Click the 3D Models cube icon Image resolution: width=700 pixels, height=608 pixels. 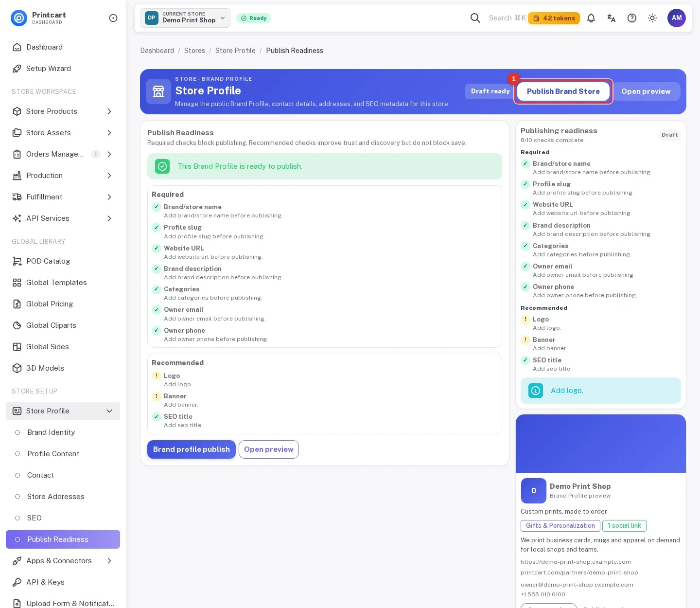(17, 368)
